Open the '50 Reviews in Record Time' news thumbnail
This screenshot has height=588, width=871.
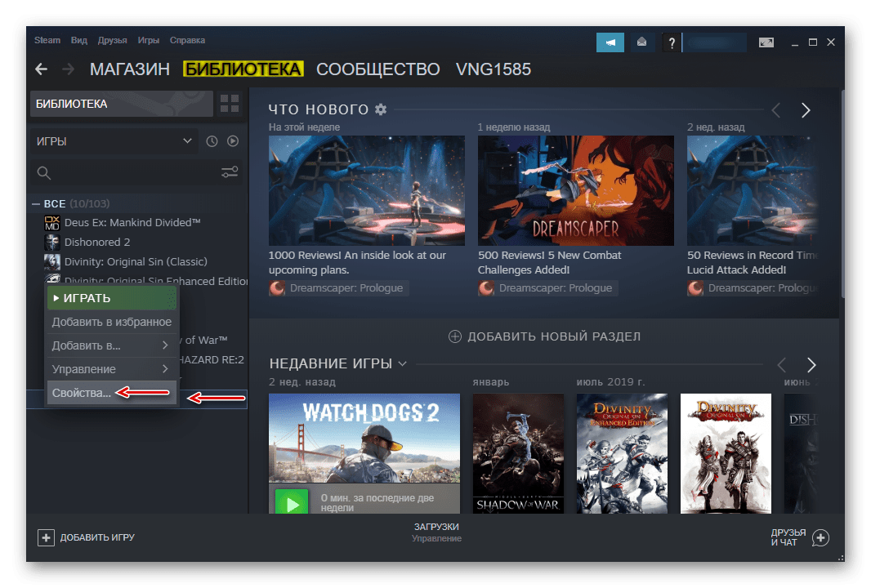(753, 190)
